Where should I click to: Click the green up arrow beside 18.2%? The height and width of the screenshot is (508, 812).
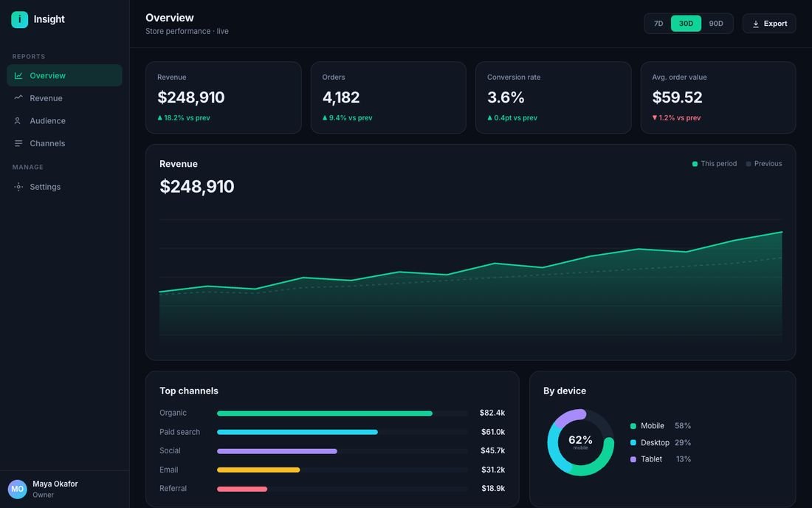click(160, 118)
